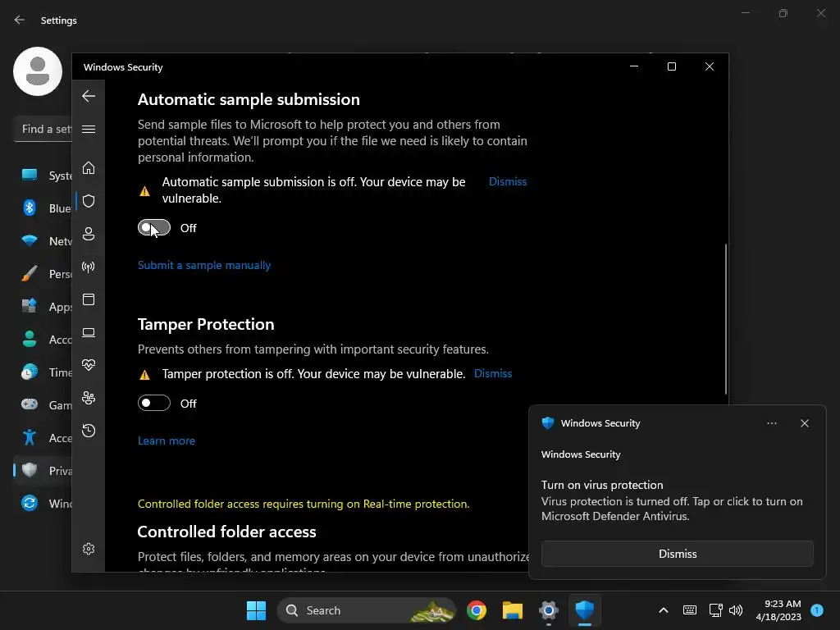Open Time & language category in Settings
The height and width of the screenshot is (630, 840).
[x=44, y=372]
